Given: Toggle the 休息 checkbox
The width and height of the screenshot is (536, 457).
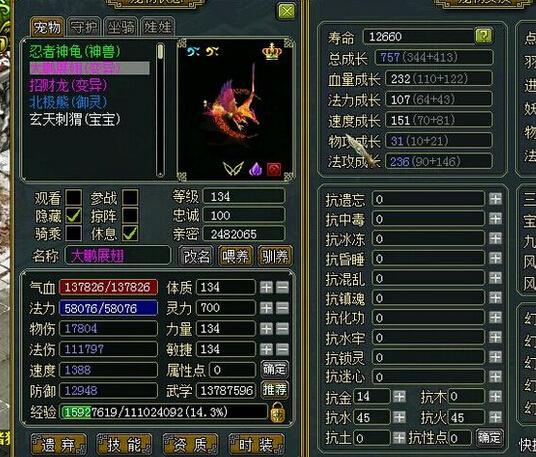Looking at the screenshot, I should 130,233.
